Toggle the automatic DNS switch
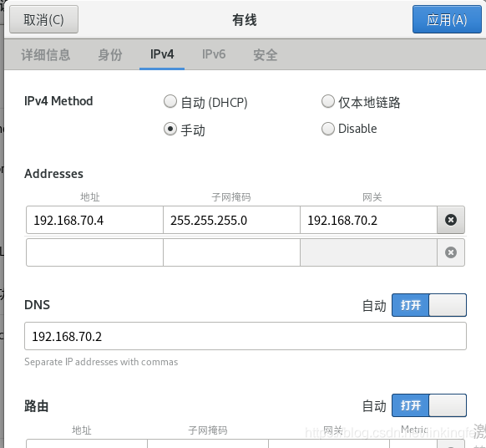486x448 pixels. point(429,305)
